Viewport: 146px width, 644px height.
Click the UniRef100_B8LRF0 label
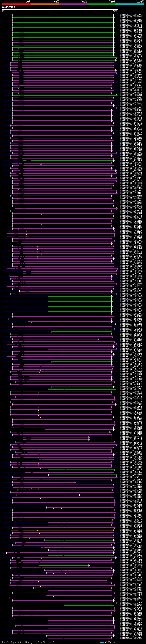pyautogui.click(x=131, y=50)
